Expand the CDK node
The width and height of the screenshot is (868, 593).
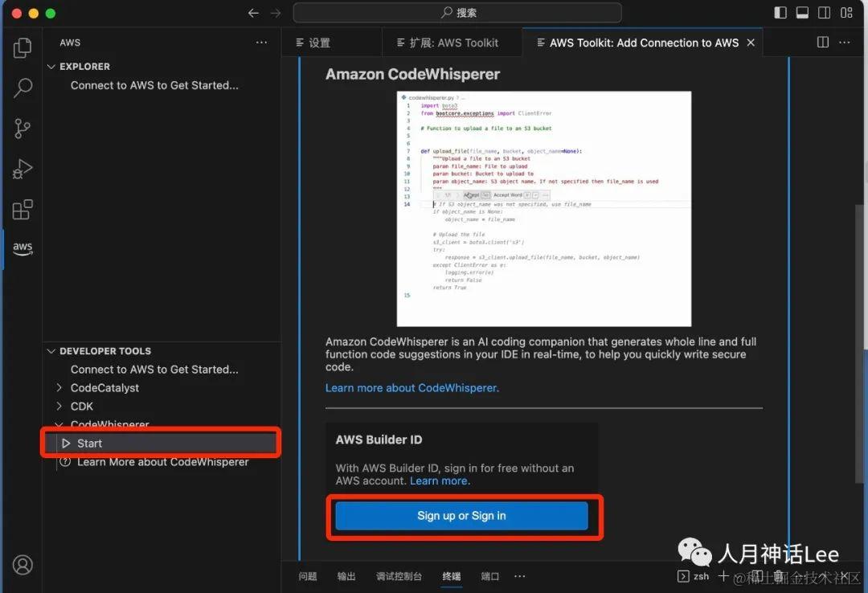pos(59,407)
